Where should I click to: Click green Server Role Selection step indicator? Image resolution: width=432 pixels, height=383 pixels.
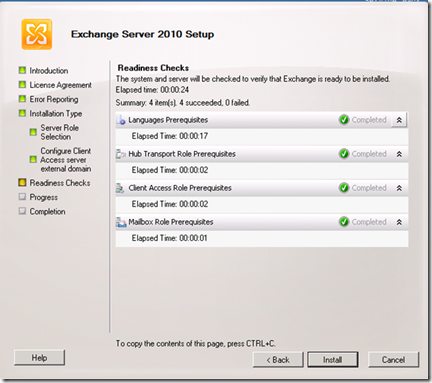pos(33,132)
